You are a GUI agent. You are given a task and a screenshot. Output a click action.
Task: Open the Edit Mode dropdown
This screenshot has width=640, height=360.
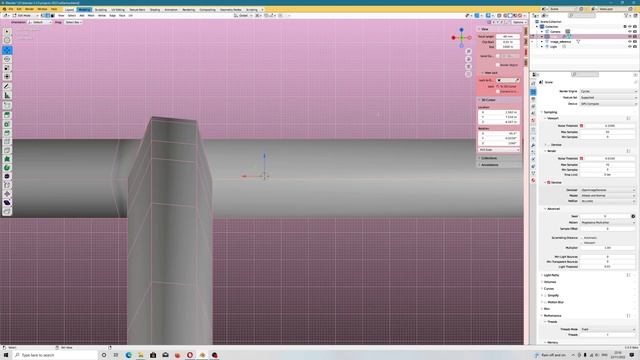26,16
